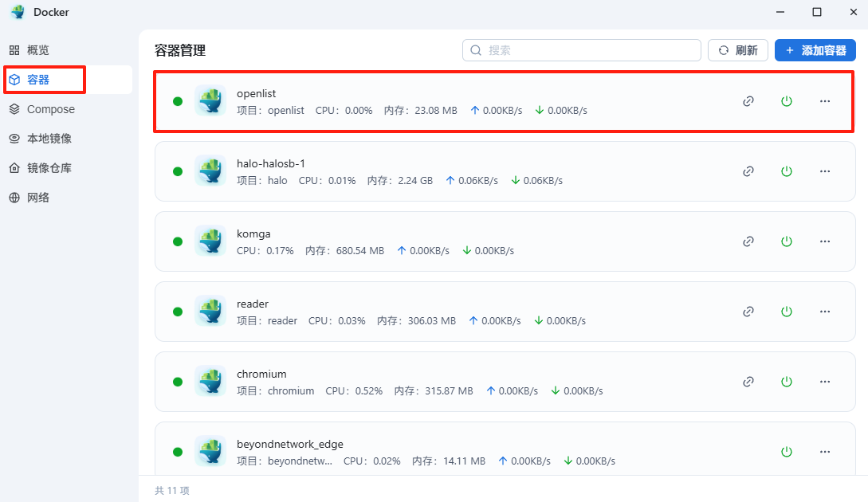Click the 添加容器 add container button

(x=815, y=50)
